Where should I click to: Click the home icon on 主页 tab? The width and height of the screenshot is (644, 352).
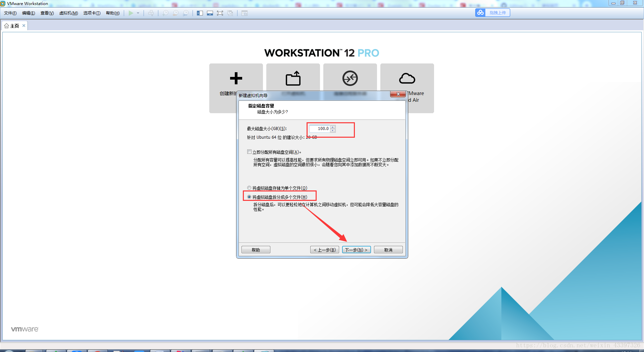coord(6,26)
